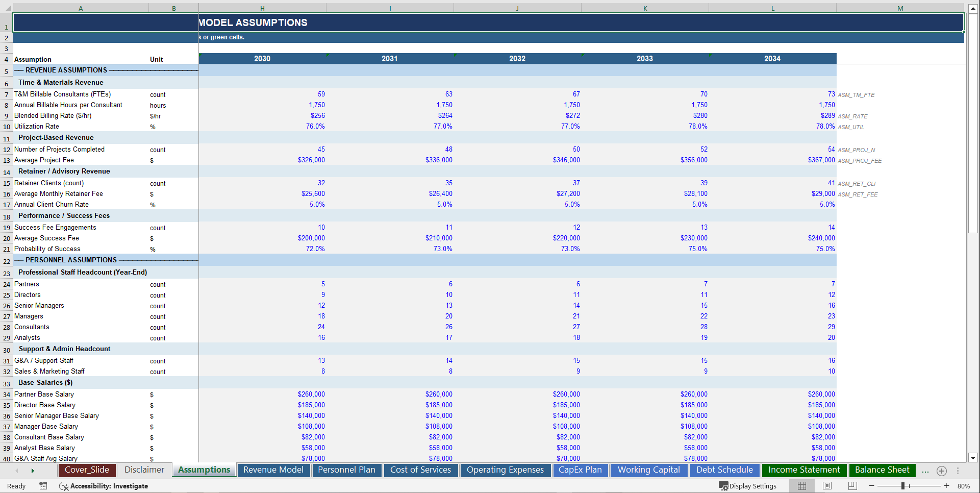Click the right sheet navigation arrow

[33, 471]
